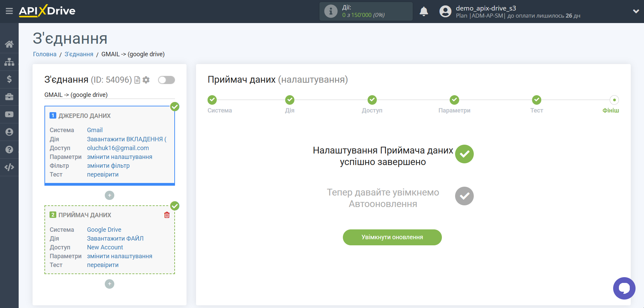Screen dimensions: 644x308
Task: Open the chat support bubble
Action: tap(624, 288)
